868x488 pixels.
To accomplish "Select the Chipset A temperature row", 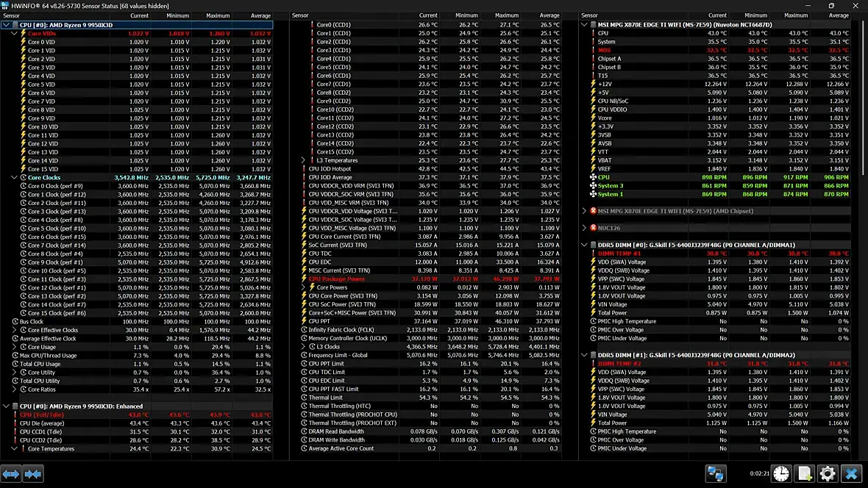I will click(715, 59).
